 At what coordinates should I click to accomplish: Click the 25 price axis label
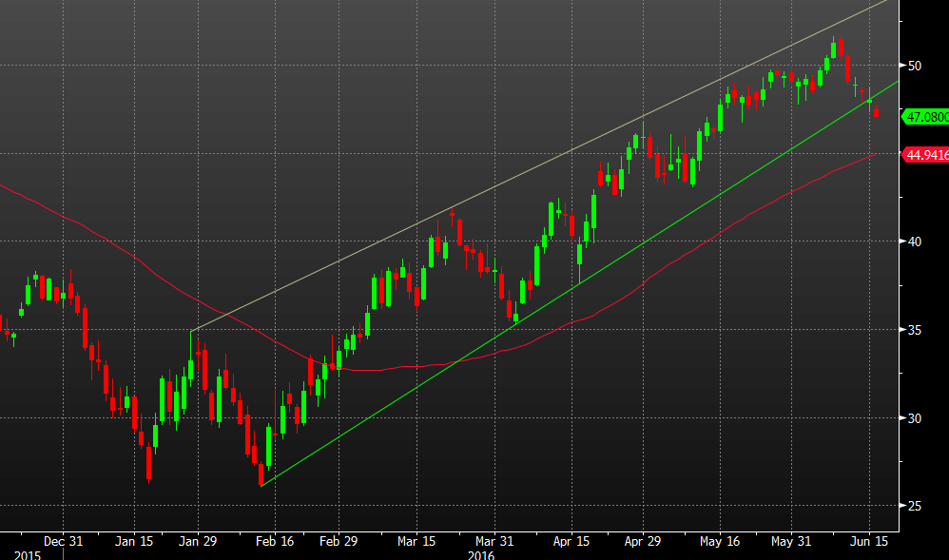click(x=915, y=506)
